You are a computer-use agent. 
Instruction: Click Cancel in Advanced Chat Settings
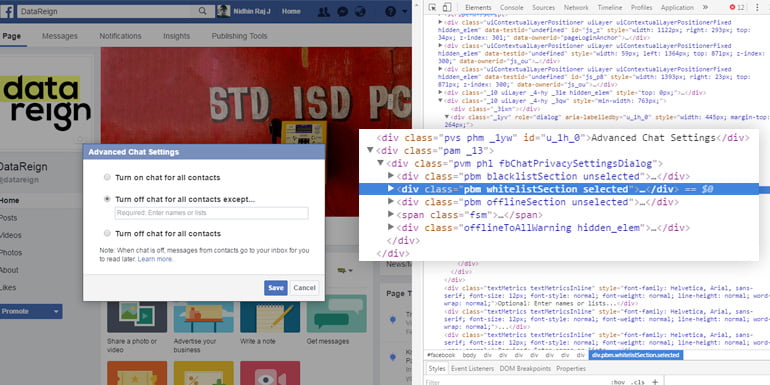pos(304,288)
